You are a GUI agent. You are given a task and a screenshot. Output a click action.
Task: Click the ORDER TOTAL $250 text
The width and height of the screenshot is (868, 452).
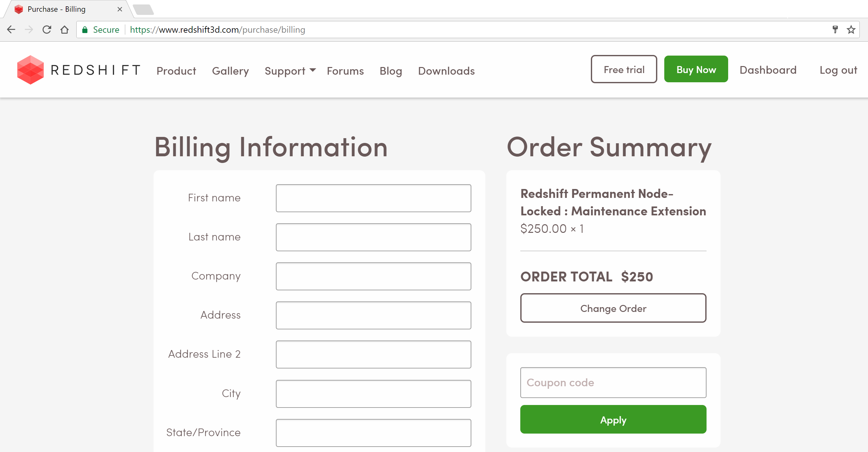(x=587, y=277)
